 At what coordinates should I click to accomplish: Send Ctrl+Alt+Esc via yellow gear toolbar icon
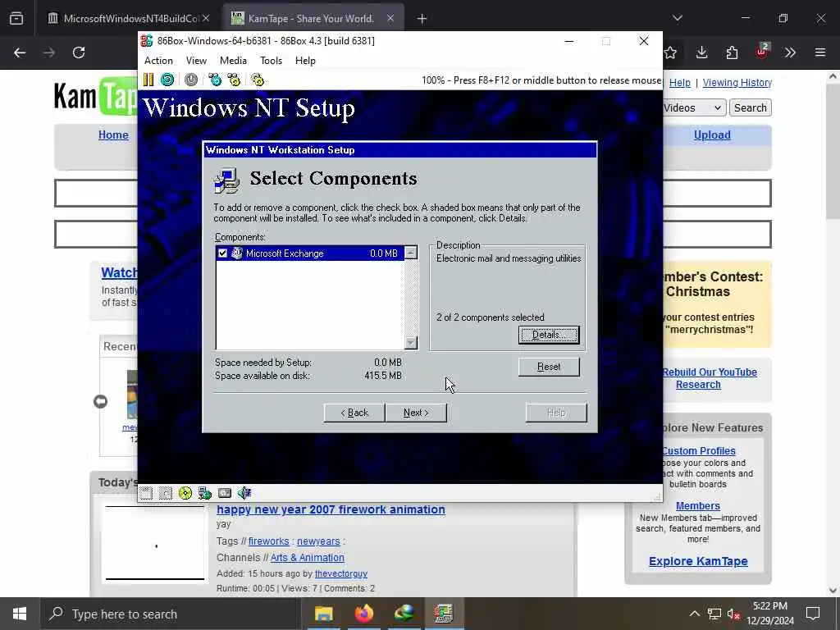(x=234, y=80)
